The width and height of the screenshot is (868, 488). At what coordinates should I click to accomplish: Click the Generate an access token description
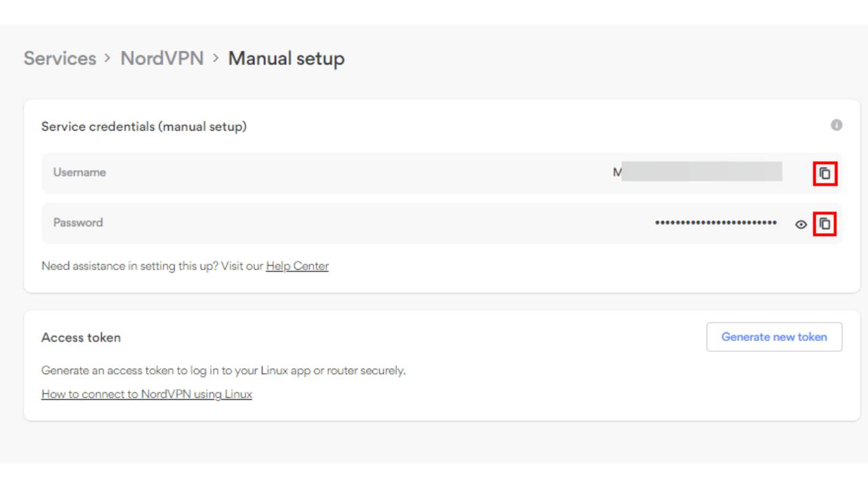click(223, 371)
